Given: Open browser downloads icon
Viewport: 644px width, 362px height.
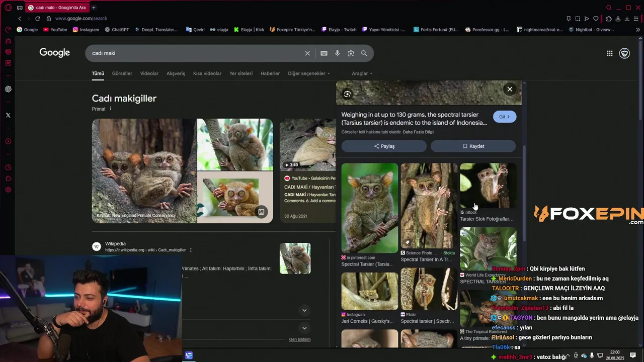Looking at the screenshot, I should [627, 19].
